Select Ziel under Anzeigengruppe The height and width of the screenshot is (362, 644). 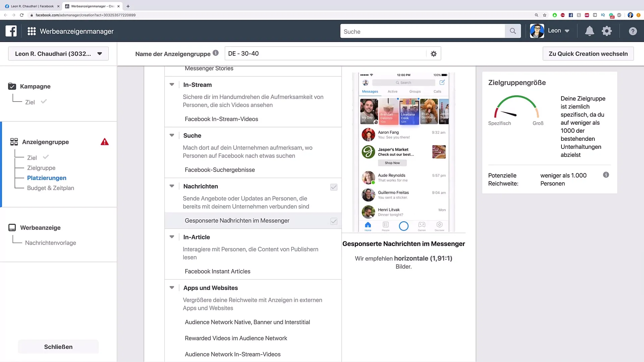pyautogui.click(x=32, y=158)
